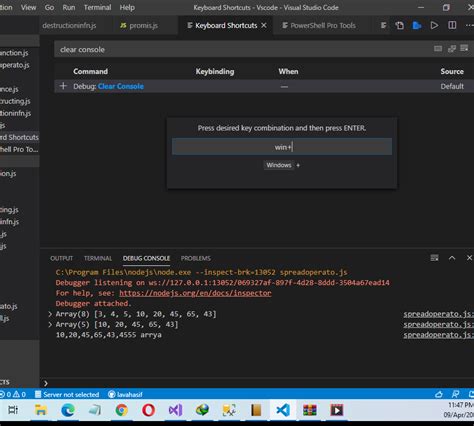Open the Run menu
This screenshot has height=426, width=474.
click(x=69, y=7)
